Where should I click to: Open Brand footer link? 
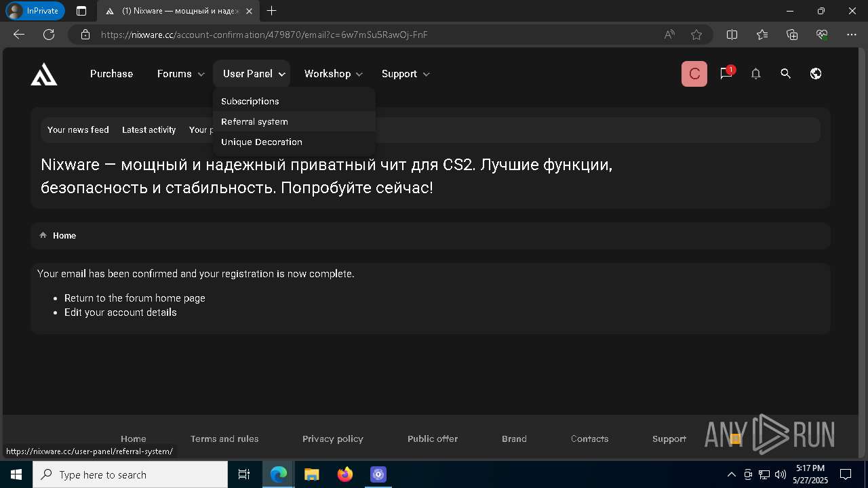[514, 439]
